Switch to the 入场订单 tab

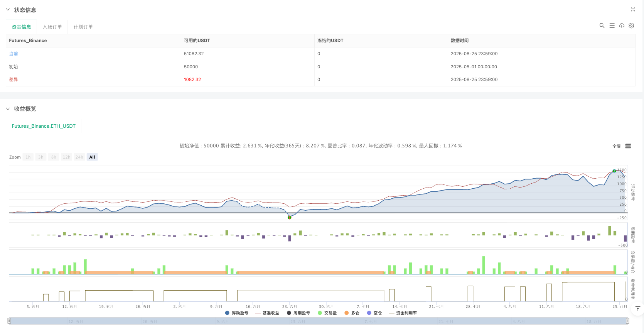[52, 27]
